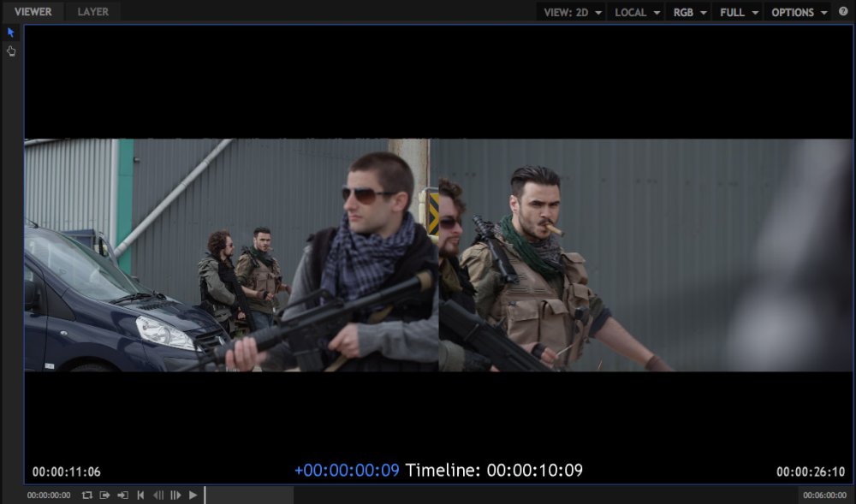Switch to the Viewer tab
Viewport: 856px width, 504px height.
pyautogui.click(x=33, y=11)
